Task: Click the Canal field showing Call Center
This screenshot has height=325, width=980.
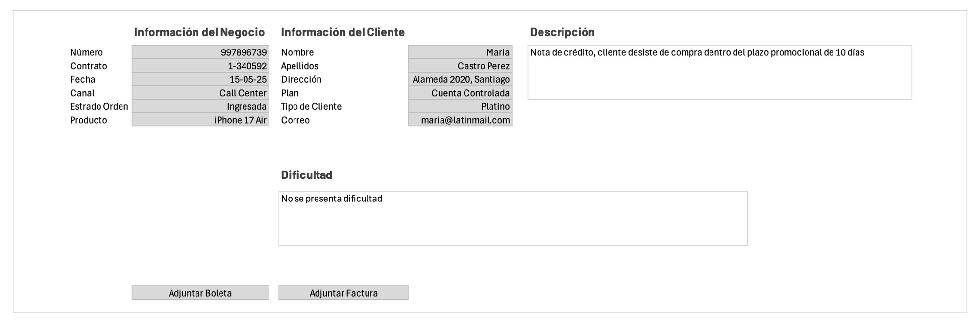Action: click(200, 93)
